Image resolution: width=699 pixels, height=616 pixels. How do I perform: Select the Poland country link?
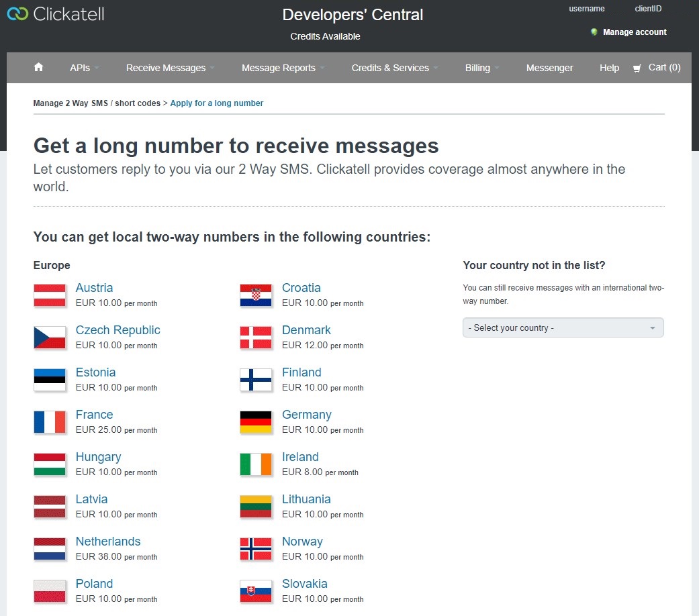[x=94, y=584]
